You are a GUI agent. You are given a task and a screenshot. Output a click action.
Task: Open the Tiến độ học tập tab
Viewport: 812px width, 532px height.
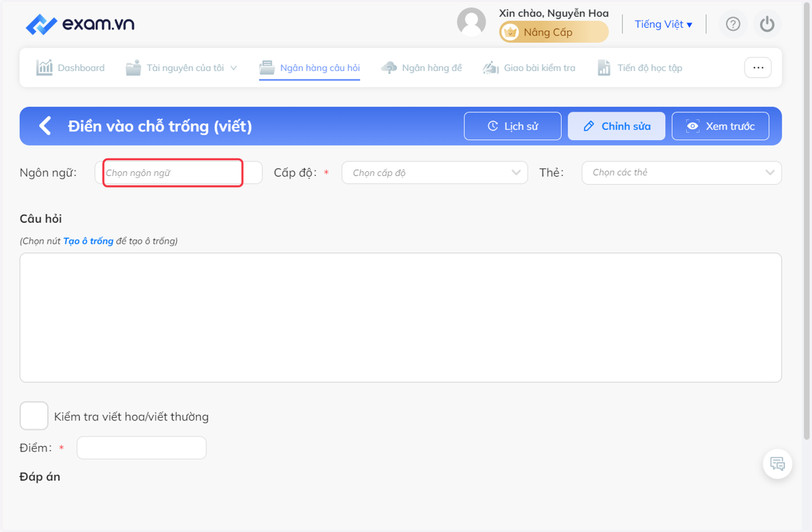click(x=639, y=68)
